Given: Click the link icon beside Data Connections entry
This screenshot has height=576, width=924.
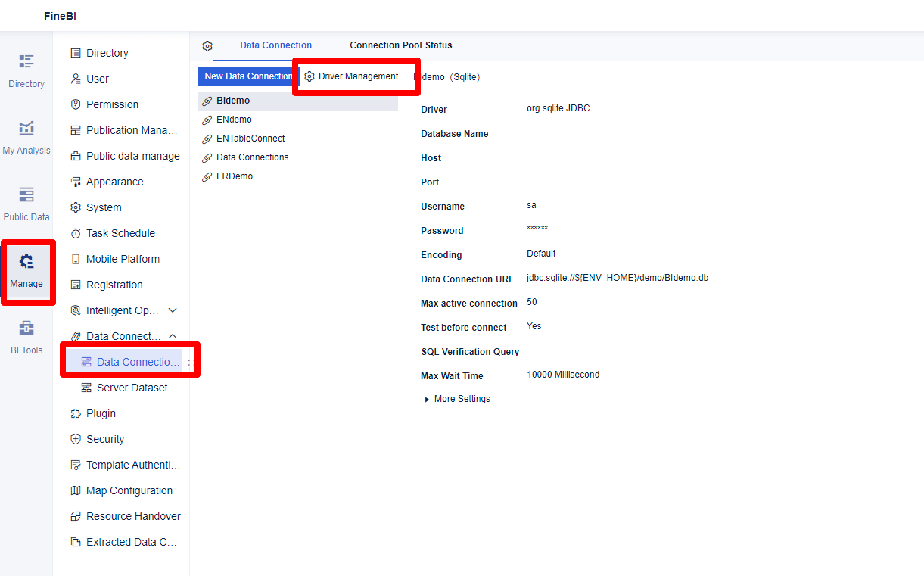Looking at the screenshot, I should [207, 157].
